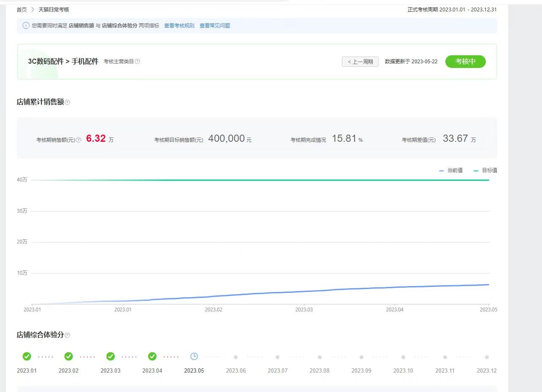Select the 2023.06 timeline dot
This screenshot has height=392, width=542.
point(236,357)
